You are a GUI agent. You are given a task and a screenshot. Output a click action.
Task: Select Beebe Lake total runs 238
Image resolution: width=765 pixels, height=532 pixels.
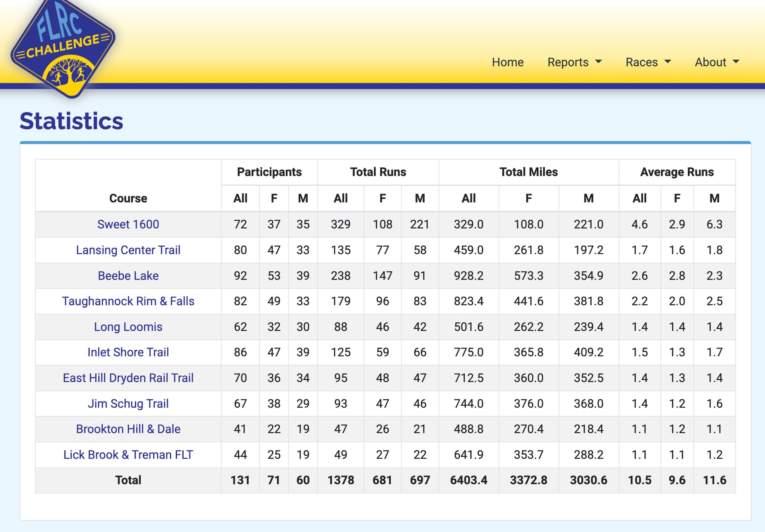(x=341, y=276)
